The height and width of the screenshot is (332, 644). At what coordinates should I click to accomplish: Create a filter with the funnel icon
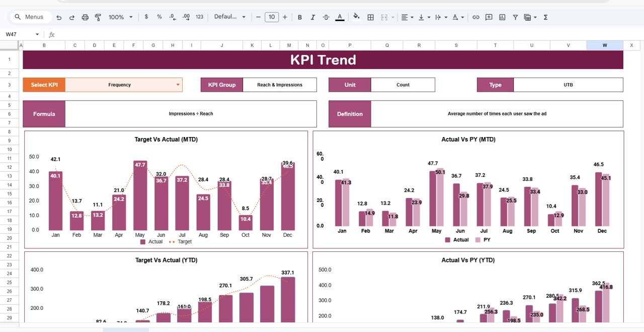click(x=515, y=17)
